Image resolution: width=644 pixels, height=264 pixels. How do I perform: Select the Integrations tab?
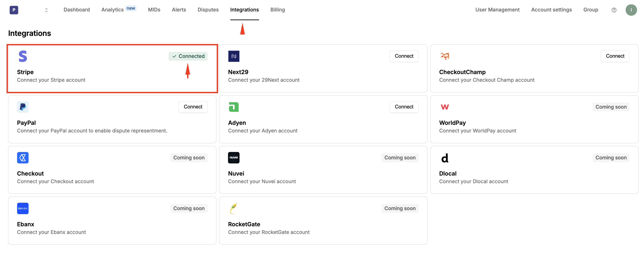pyautogui.click(x=244, y=10)
